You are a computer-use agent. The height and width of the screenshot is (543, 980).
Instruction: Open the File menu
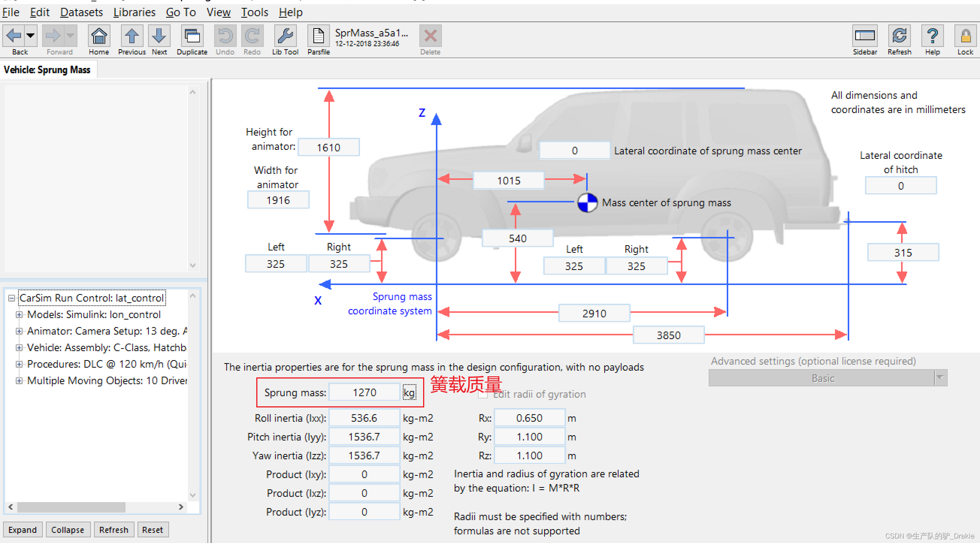point(11,12)
